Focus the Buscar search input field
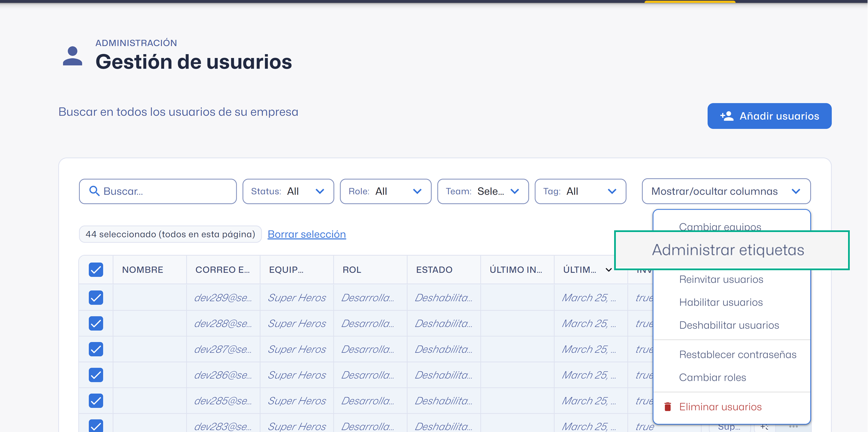This screenshot has width=868, height=432. coord(158,191)
